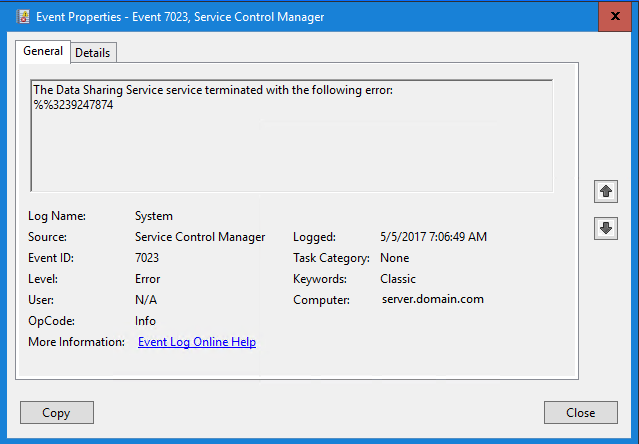This screenshot has height=444, width=639.
Task: Go to next event with down arrow
Action: [605, 228]
